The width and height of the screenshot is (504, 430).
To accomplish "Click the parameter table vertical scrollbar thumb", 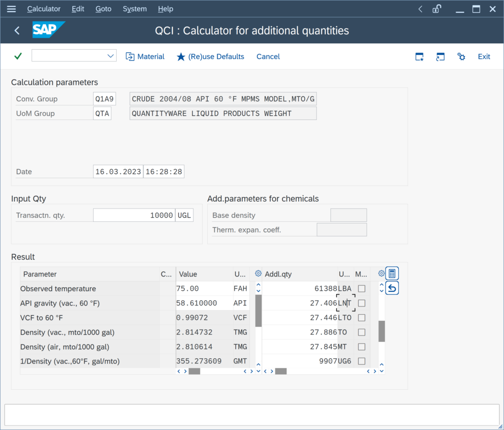I will click(x=258, y=311).
